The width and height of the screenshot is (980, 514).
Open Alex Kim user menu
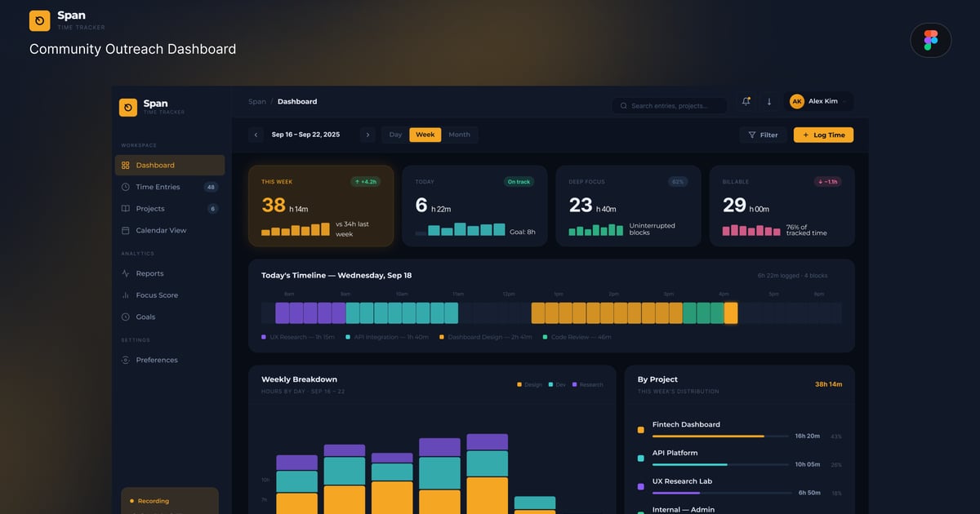click(x=819, y=101)
